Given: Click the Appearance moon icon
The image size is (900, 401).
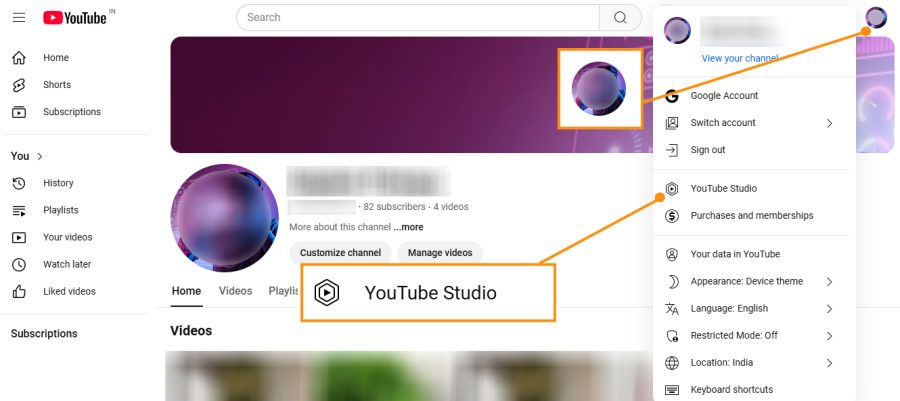Looking at the screenshot, I should point(672,281).
